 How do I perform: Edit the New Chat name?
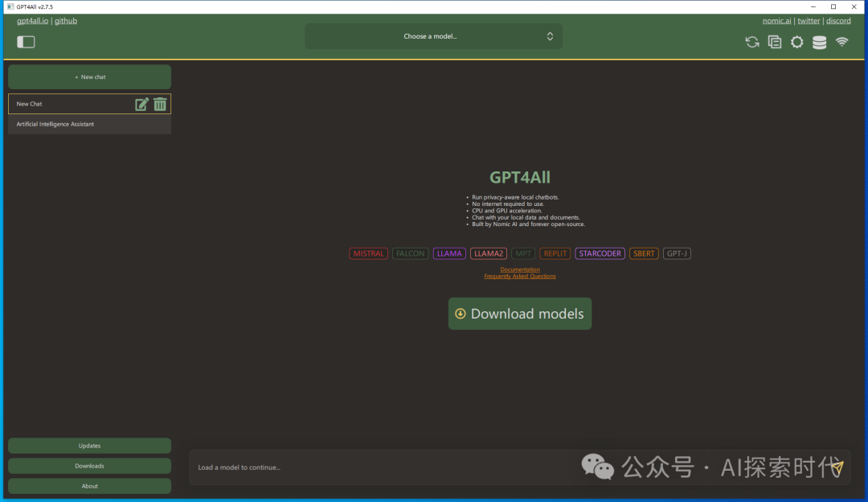[x=141, y=104]
